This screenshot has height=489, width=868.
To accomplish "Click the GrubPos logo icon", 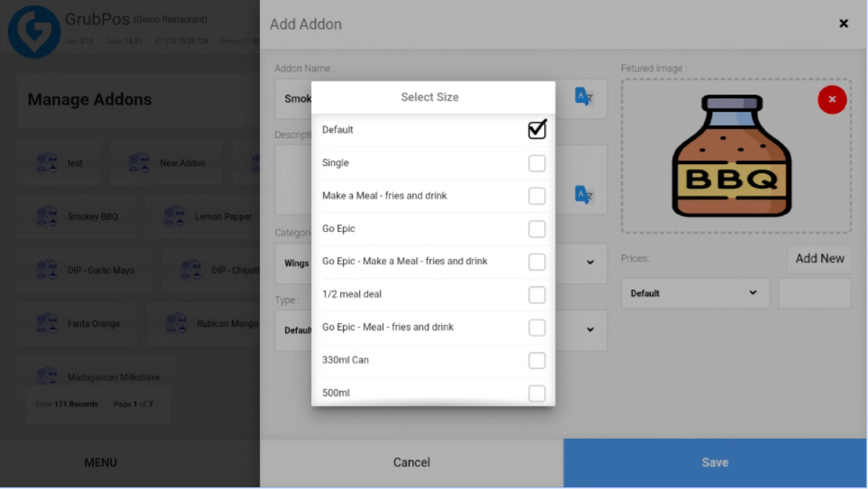I will point(34,31).
